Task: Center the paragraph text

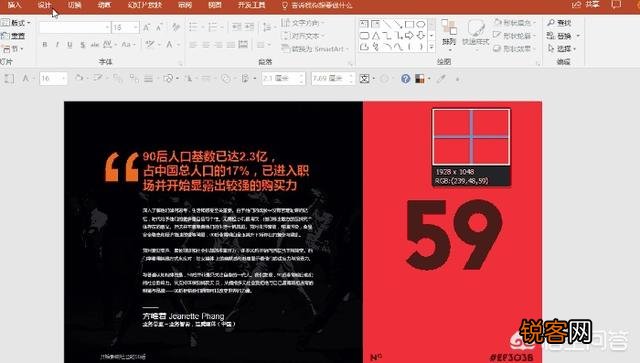Action: point(206,45)
